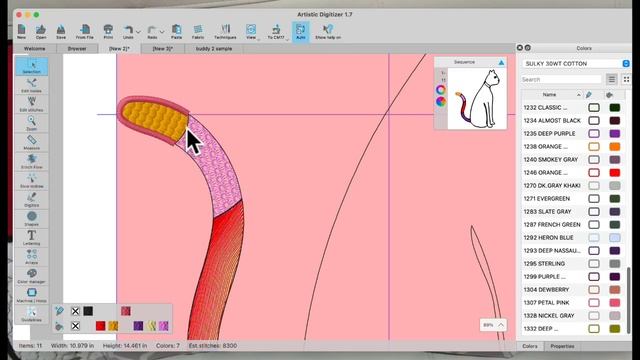
Task: Set fill color to none (X box)
Action: (x=75, y=326)
